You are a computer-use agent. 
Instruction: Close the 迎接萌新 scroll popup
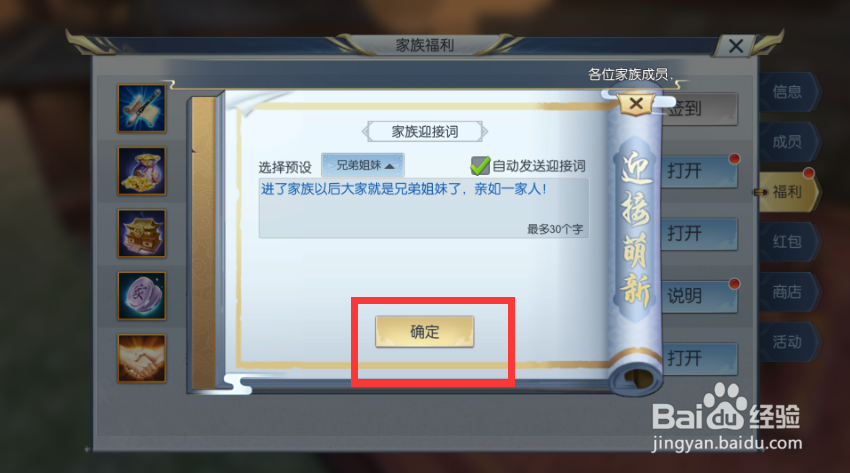636,103
